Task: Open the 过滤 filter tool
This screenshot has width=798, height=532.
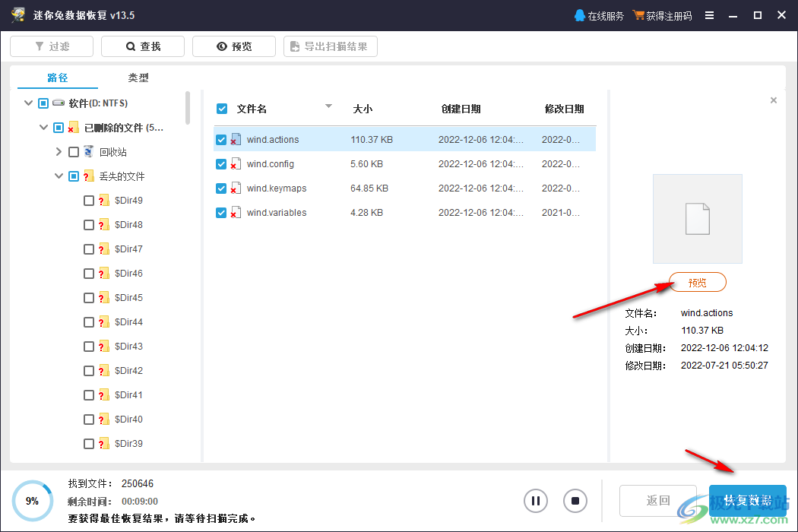Action: click(51, 46)
